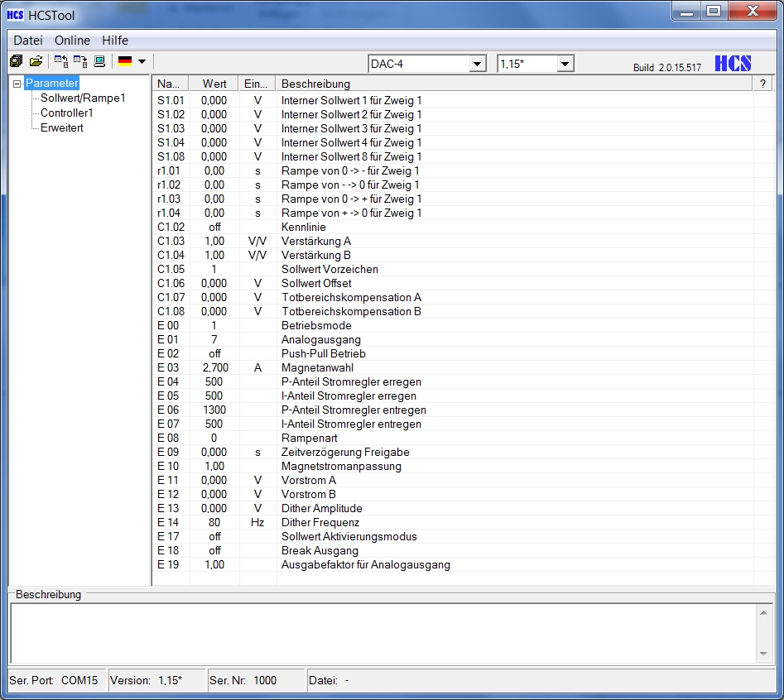Open the Datei menu
Image resolution: width=784 pixels, height=700 pixels.
click(x=27, y=40)
